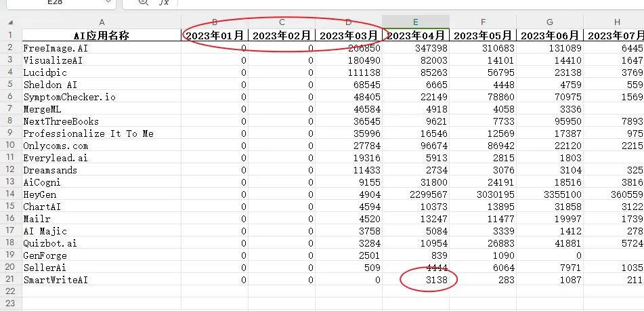
Task: Open the Name Box dropdown arrow
Action: [108, 2]
